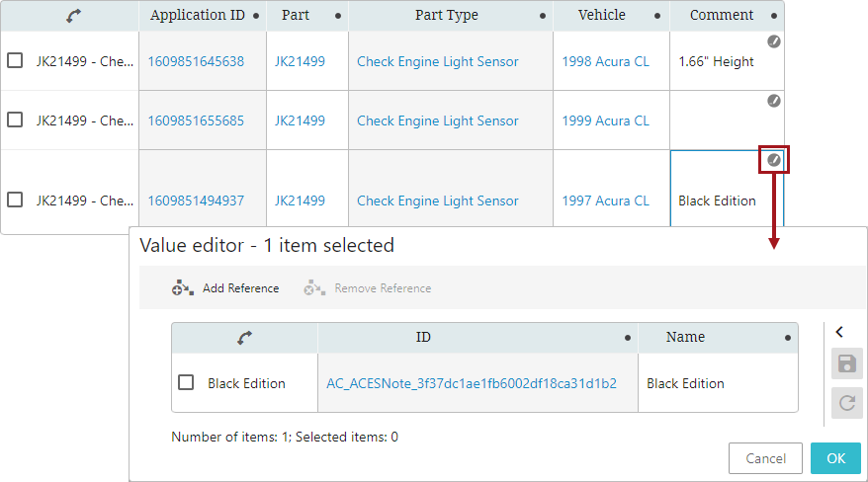Viewport: 868px width, 482px height.
Task: Click the reference arrow icon in value editor table header
Action: [244, 338]
